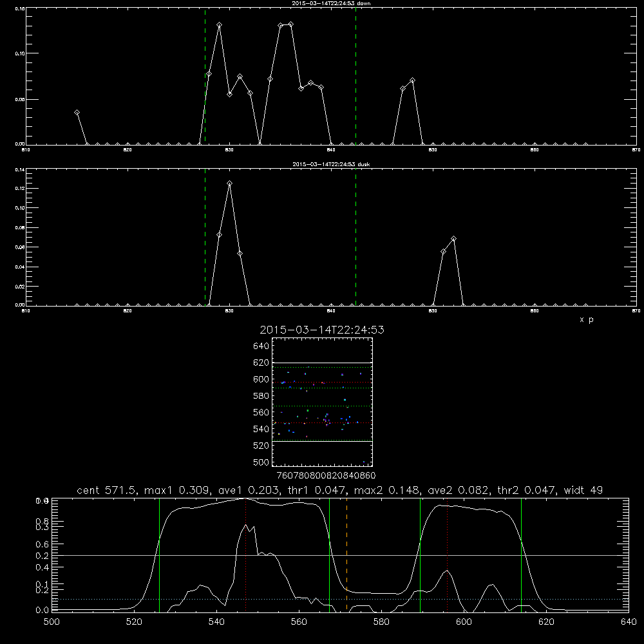644x644 pixels.
Task: Select the scatter plot title '2015-03-14T22:24:53'
Action: (x=322, y=330)
